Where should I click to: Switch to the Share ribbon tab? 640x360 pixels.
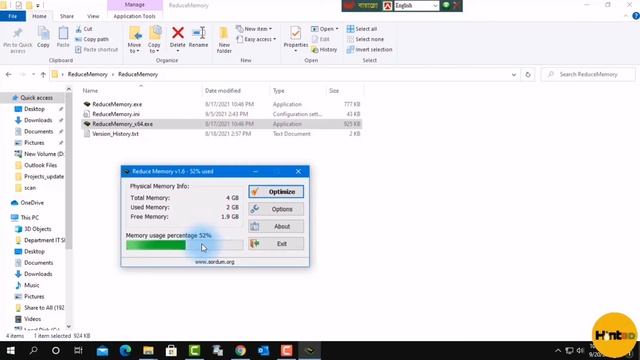pyautogui.click(x=67, y=16)
